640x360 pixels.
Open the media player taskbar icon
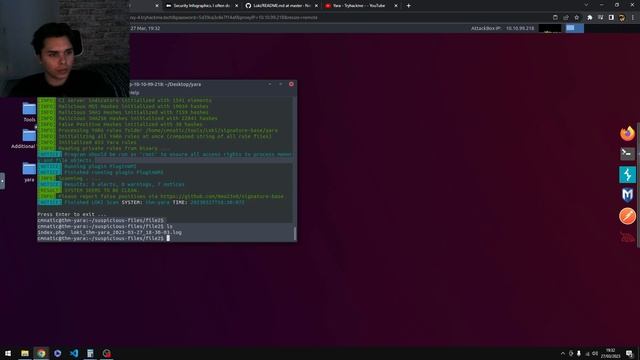58,353
